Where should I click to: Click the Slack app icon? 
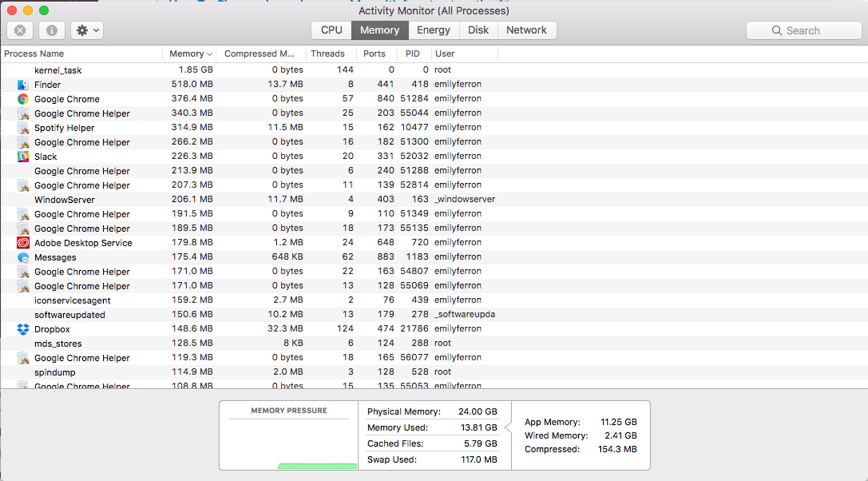coord(23,156)
